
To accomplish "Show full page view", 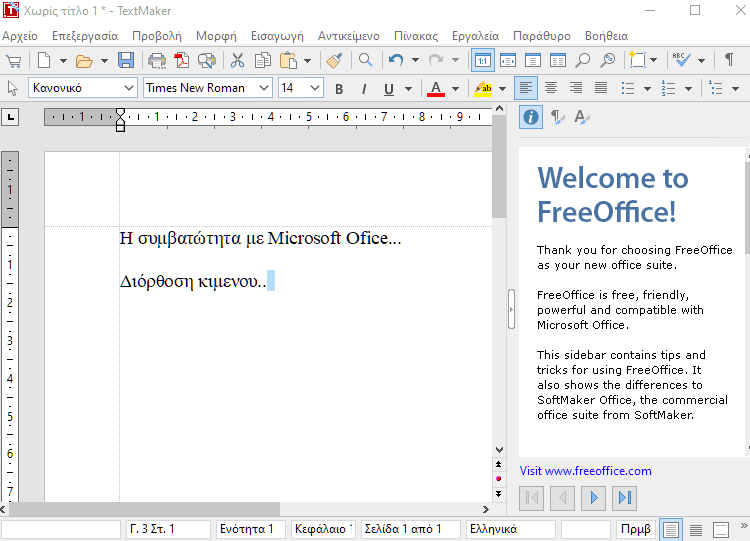I will click(x=533, y=61).
